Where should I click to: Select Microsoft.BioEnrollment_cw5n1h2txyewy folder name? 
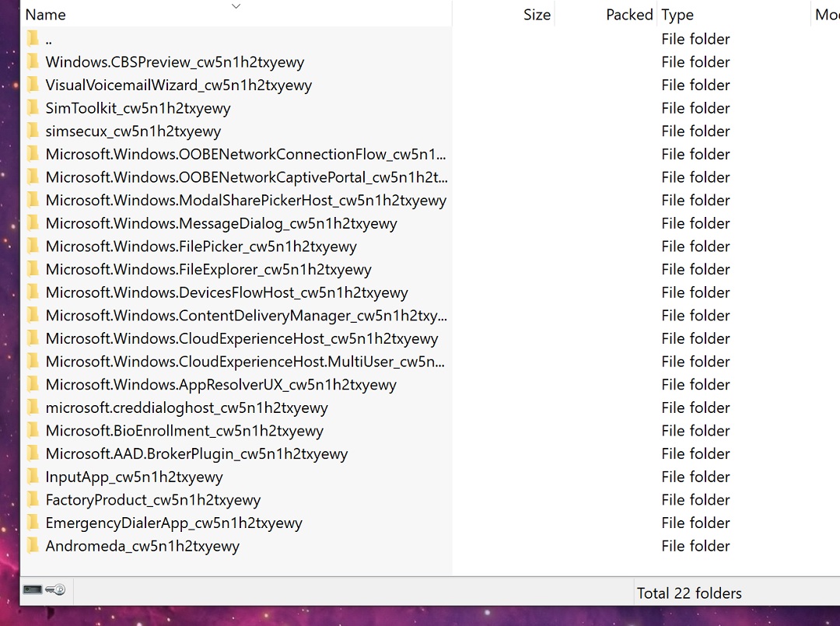click(184, 431)
